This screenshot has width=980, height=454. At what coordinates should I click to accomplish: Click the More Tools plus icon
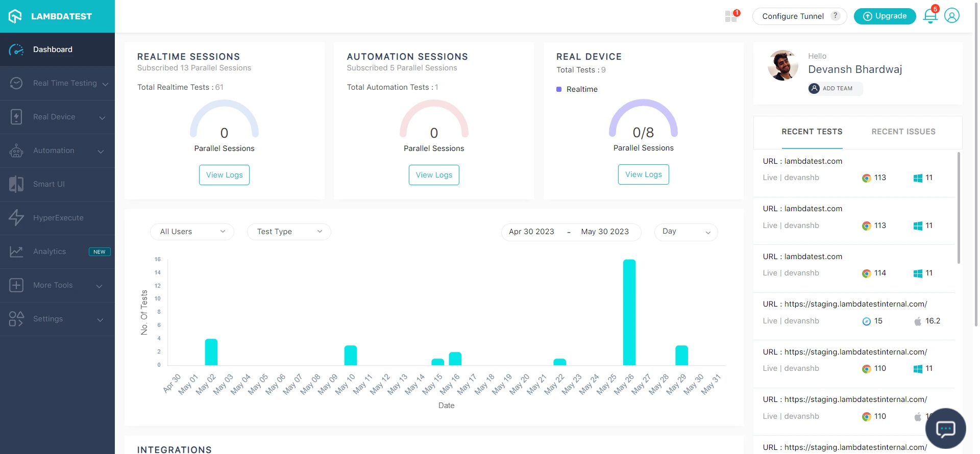point(16,285)
